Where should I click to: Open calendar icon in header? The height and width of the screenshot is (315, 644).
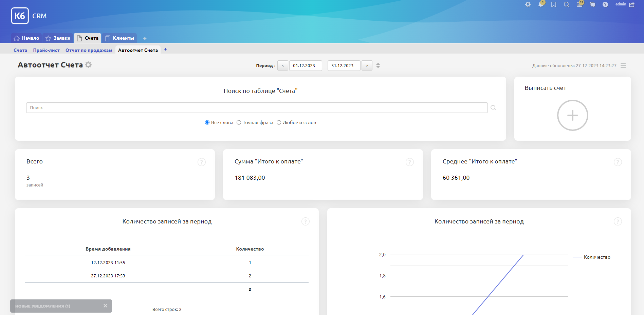point(579,4)
